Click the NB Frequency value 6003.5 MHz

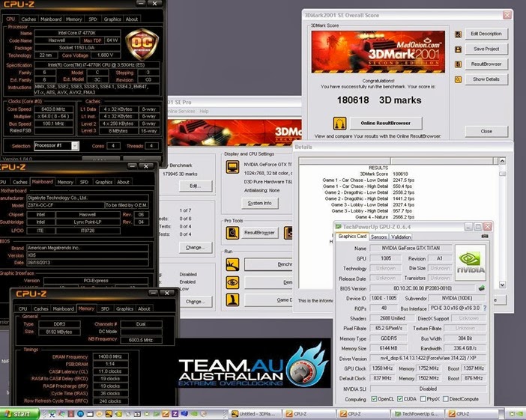click(x=141, y=340)
